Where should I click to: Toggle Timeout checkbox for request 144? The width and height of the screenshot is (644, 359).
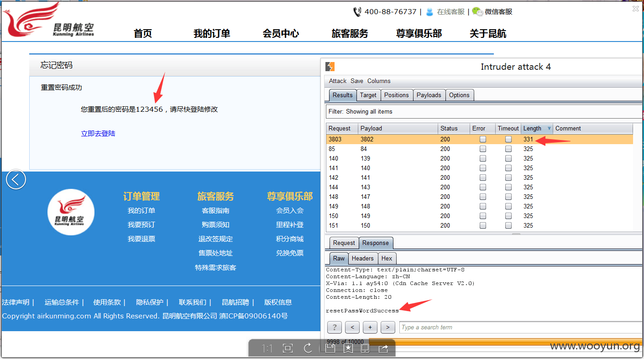click(x=508, y=187)
